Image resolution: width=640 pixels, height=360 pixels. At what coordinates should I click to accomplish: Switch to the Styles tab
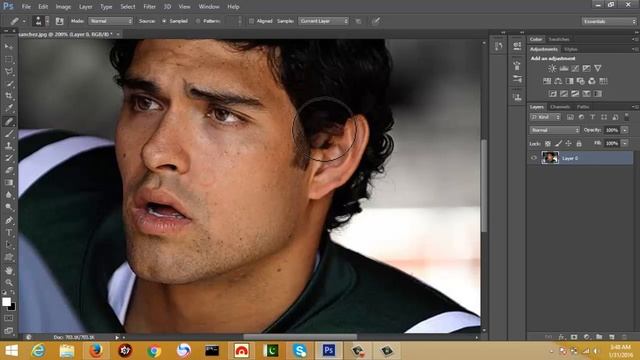[571, 49]
